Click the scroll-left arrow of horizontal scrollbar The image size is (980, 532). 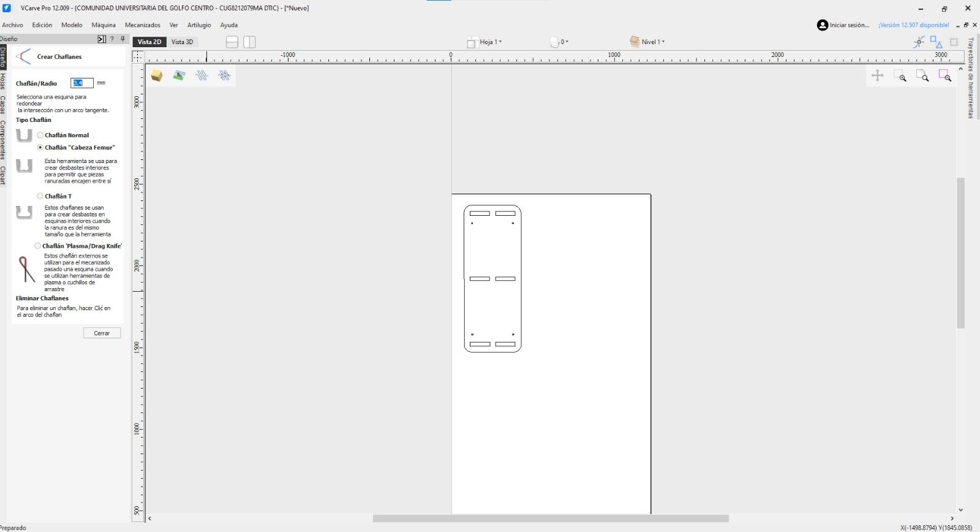(x=149, y=519)
